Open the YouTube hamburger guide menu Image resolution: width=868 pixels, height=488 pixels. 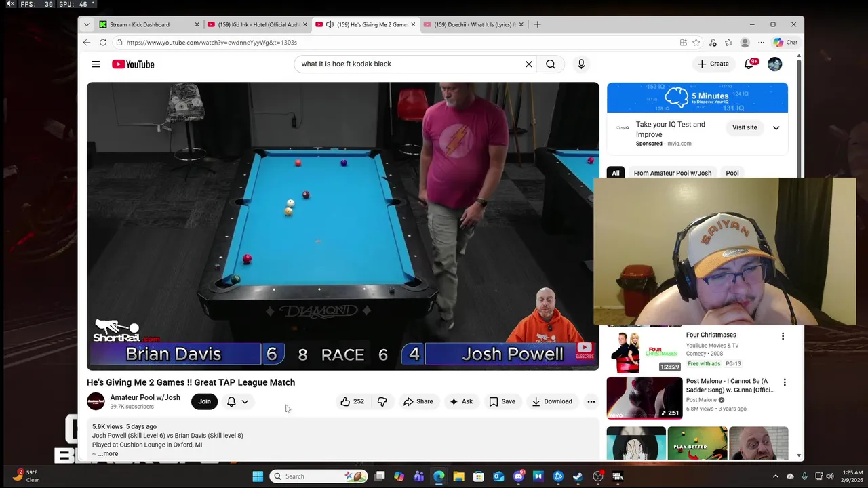pos(96,64)
